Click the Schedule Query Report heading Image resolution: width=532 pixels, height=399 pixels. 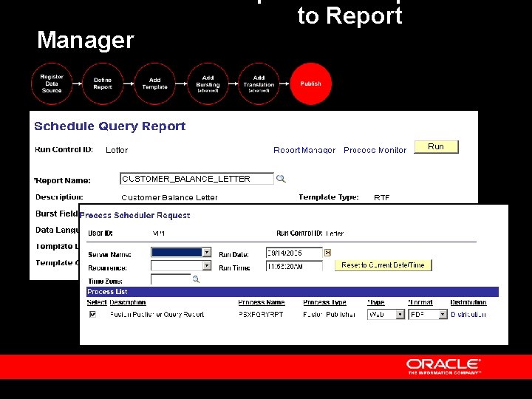(x=110, y=126)
